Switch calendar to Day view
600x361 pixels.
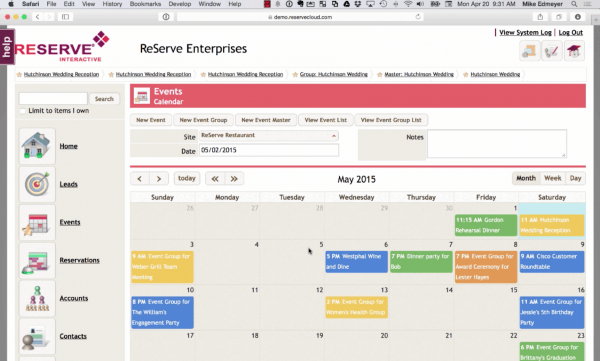(575, 178)
